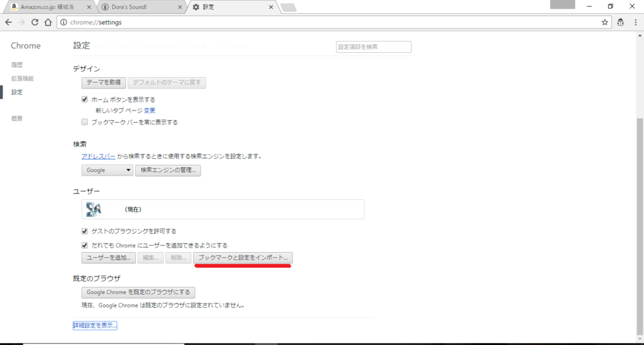Close the Amazon.co.jp tab
This screenshot has width=644, height=345.
tap(89, 7)
